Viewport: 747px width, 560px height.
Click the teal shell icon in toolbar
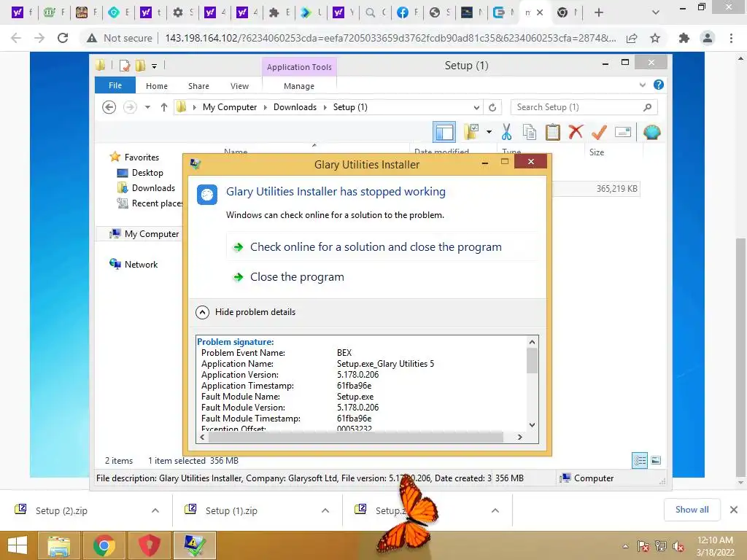point(651,132)
